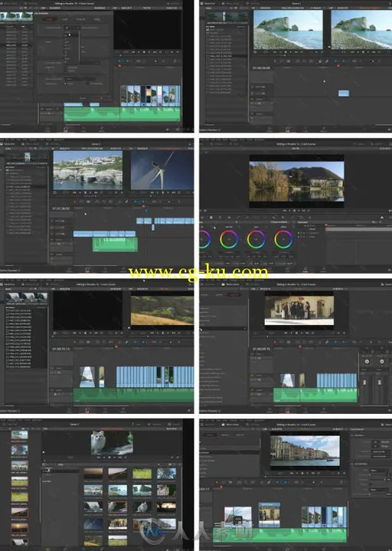Click the Venice canal viewer image

tap(305, 451)
